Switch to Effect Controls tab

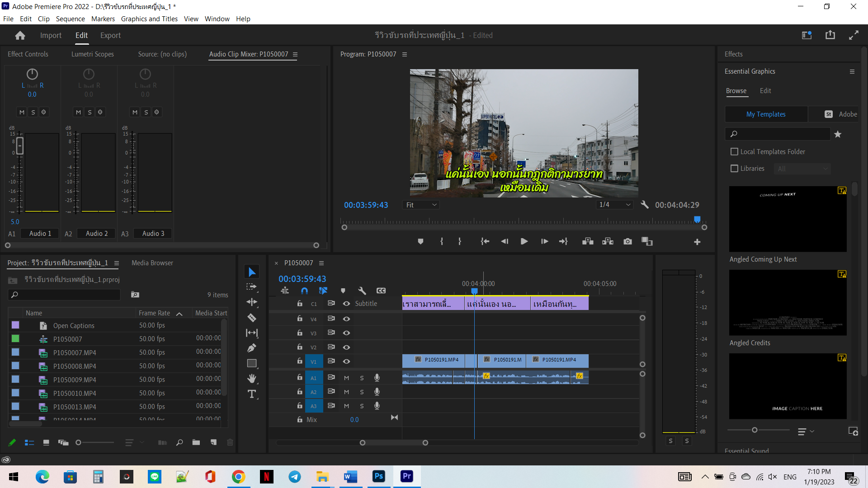point(28,54)
